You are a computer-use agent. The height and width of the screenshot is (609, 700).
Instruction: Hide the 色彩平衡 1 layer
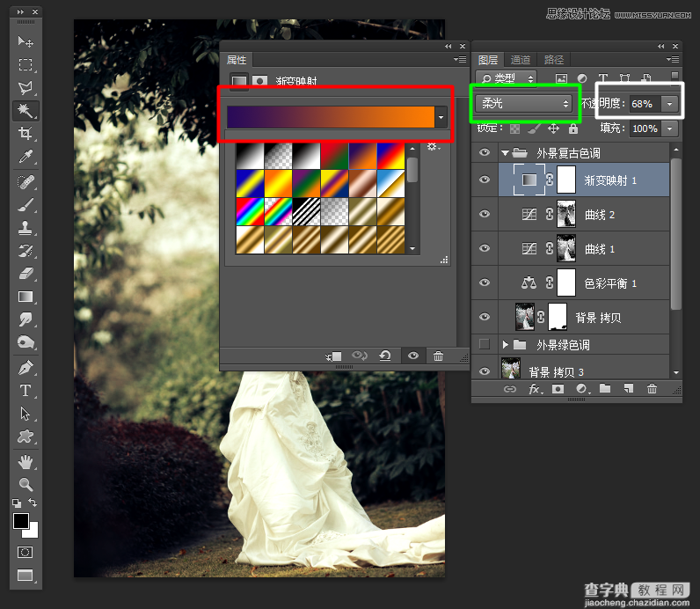click(x=485, y=282)
